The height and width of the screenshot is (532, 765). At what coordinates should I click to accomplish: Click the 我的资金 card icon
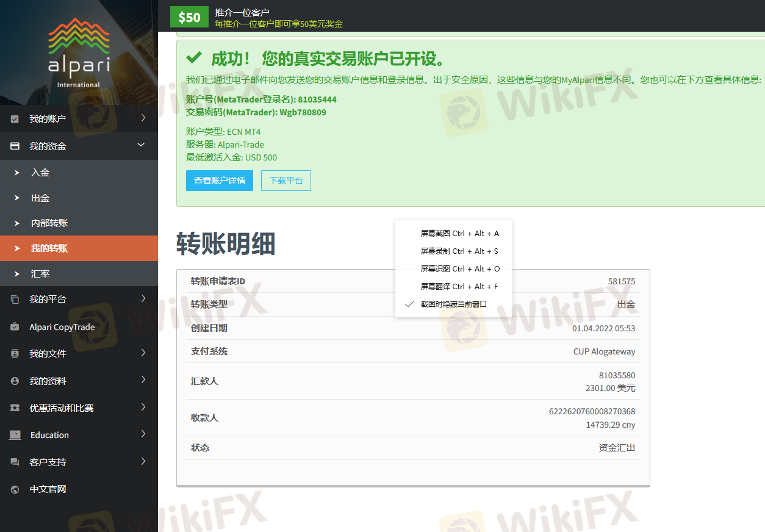point(15,146)
